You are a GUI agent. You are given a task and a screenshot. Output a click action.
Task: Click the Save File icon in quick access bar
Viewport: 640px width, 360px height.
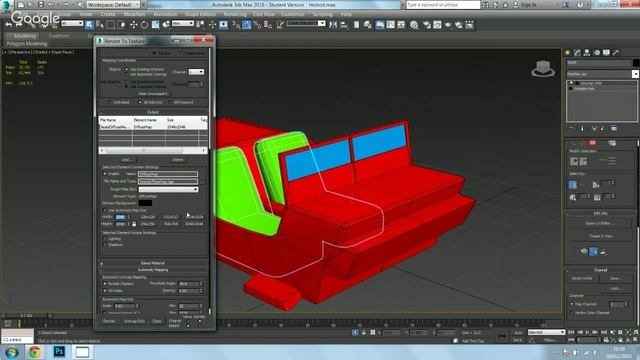41,4
